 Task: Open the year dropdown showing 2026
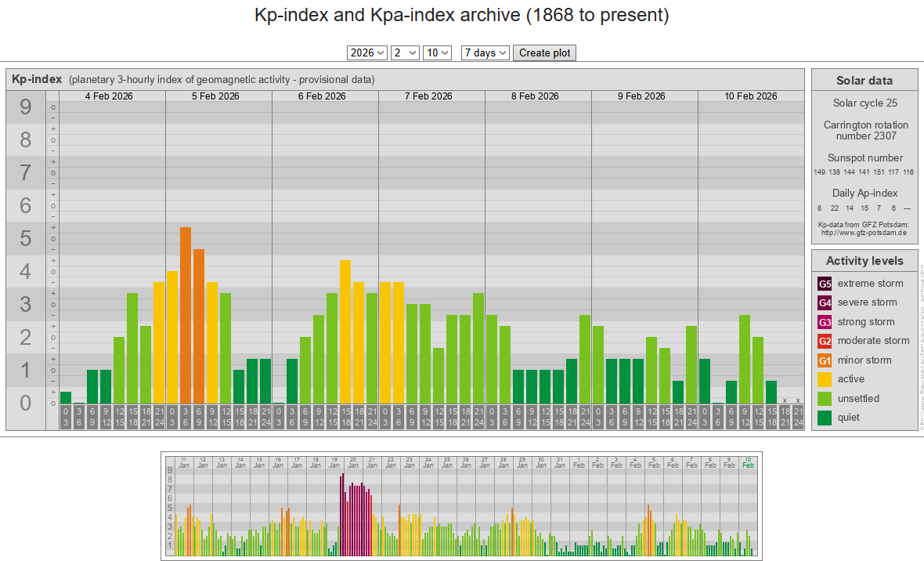coord(367,52)
